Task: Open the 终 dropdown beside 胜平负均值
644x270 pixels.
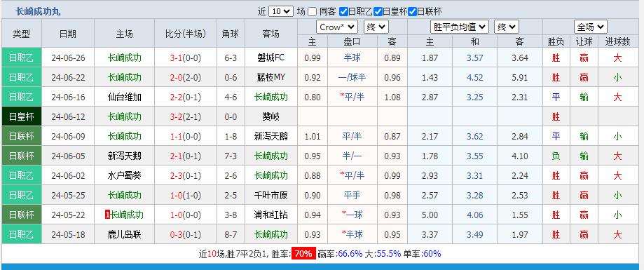Action: (x=507, y=27)
